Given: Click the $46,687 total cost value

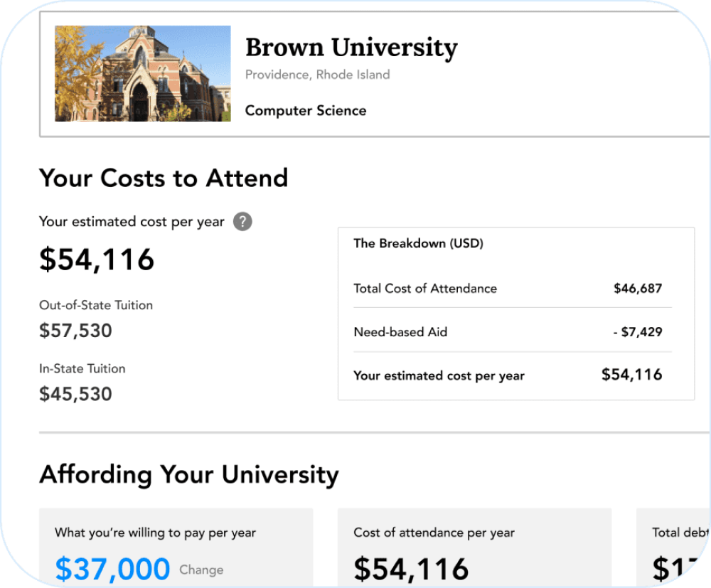Looking at the screenshot, I should (x=638, y=289).
